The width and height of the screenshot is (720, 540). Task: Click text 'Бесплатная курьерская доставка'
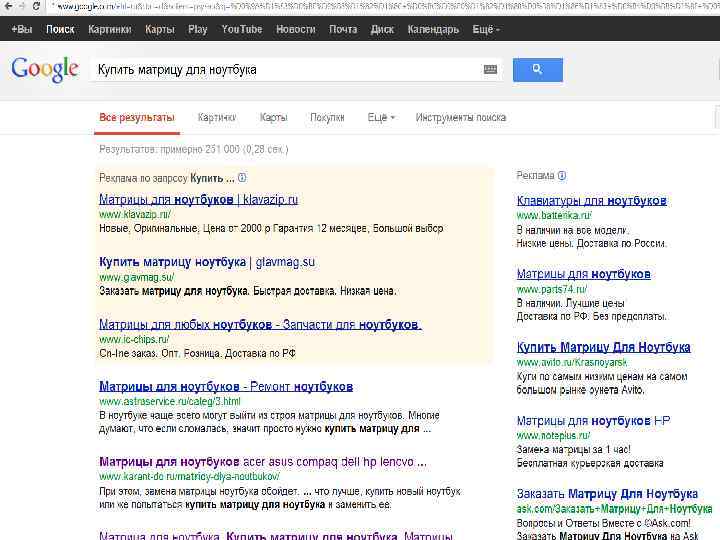coord(590,463)
